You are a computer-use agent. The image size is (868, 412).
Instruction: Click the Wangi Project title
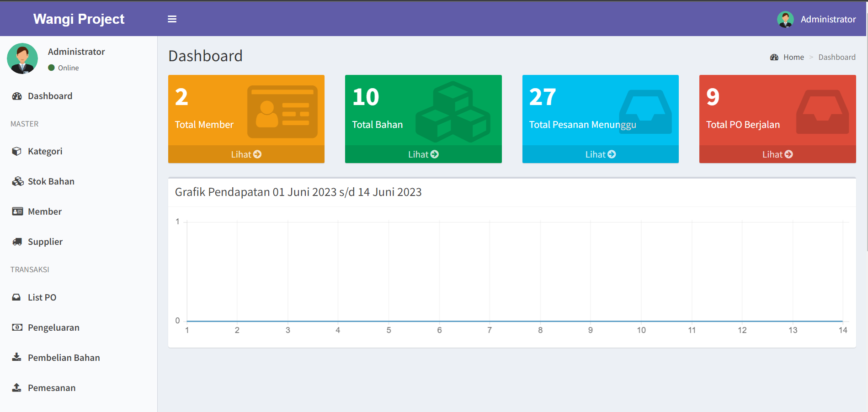click(x=78, y=19)
